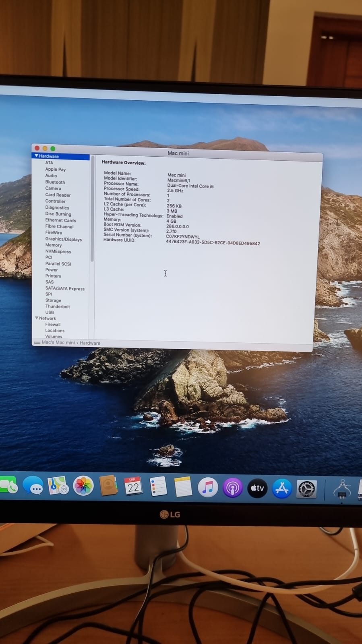Viewport: 362px width, 644px height.
Task: Select Storage in the sidebar
Action: point(53,300)
